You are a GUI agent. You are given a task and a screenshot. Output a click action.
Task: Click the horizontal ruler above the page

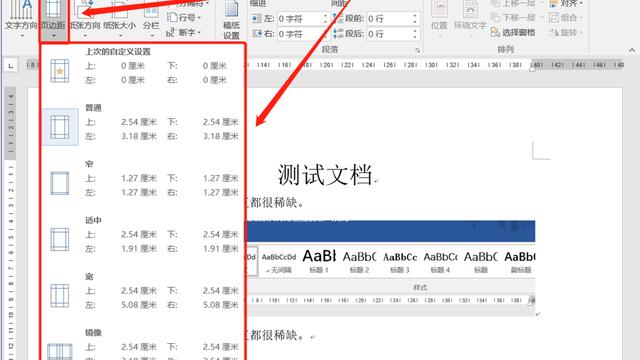click(433, 65)
